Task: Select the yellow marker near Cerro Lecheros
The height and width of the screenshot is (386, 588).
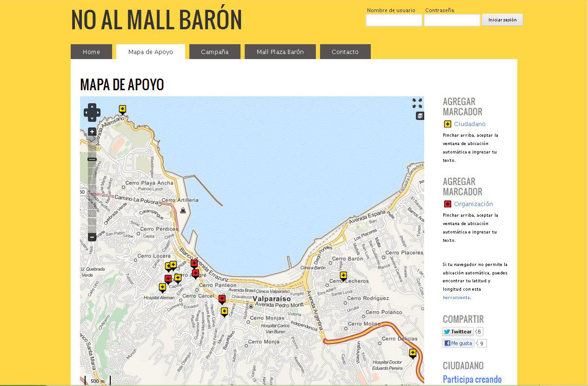Action: [x=343, y=276]
